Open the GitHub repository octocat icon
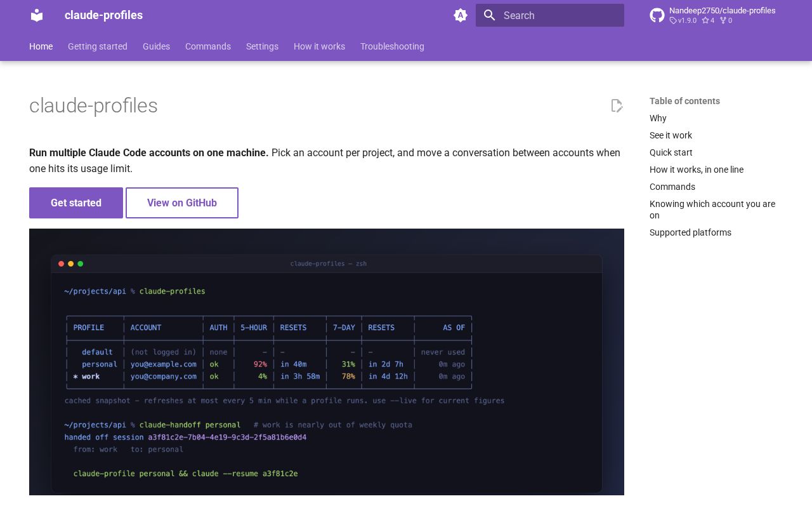 click(657, 15)
